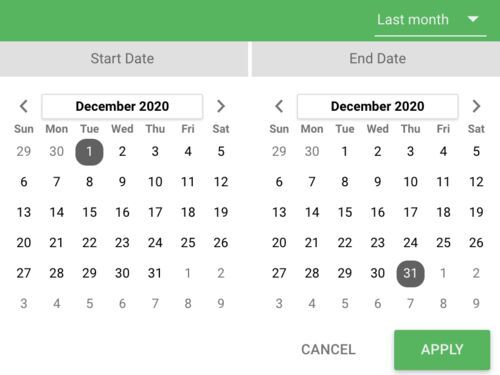Go to next month in Start Date calendar
The image size is (500, 375).
(x=221, y=106)
